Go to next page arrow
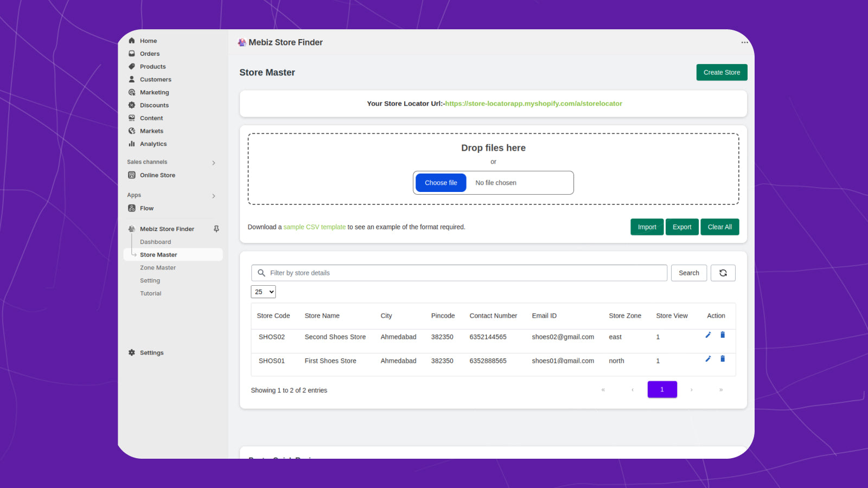Image resolution: width=868 pixels, height=488 pixels. click(x=691, y=389)
